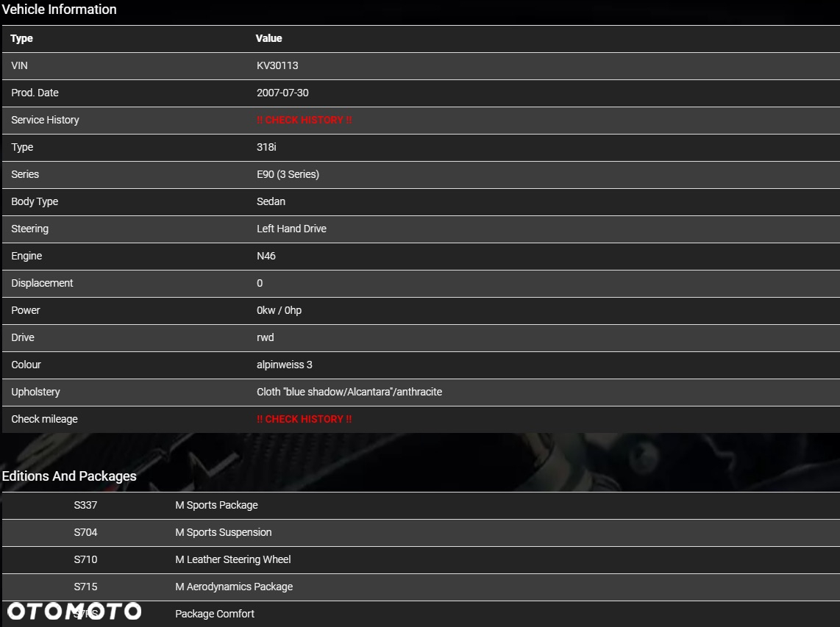The width and height of the screenshot is (840, 627).
Task: Click the 'Type' label beside 318i
Action: [x=22, y=147]
